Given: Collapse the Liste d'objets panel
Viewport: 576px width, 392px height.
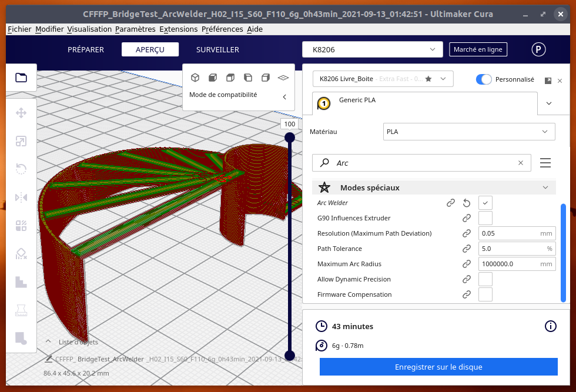Looking at the screenshot, I should (x=48, y=341).
